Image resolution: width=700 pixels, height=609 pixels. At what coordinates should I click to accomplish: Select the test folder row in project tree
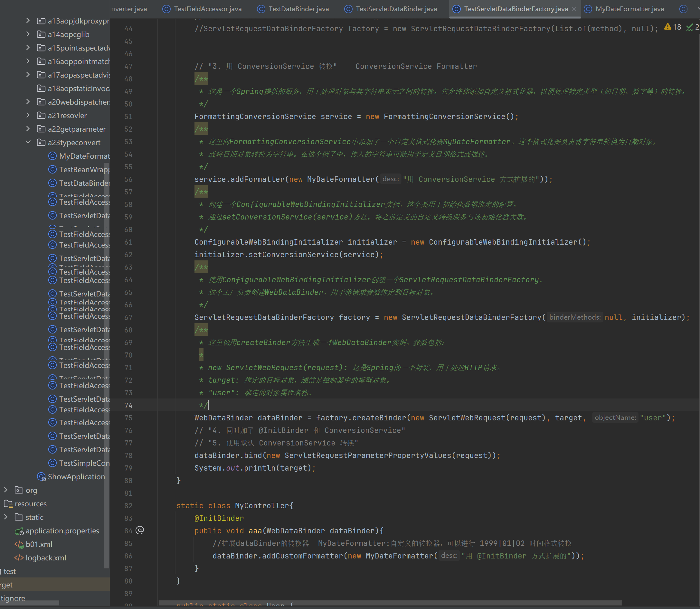coord(54,571)
